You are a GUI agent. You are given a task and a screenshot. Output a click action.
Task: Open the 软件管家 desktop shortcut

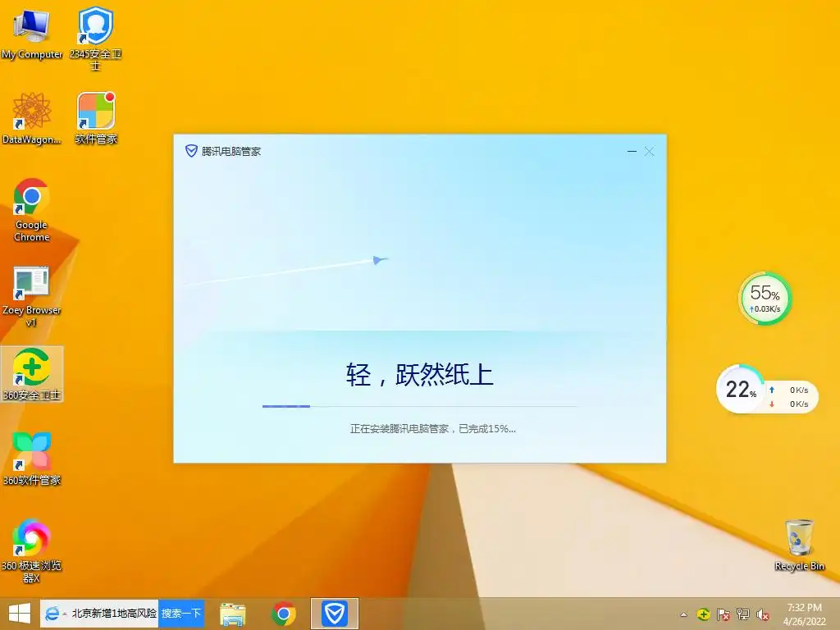tap(96, 118)
